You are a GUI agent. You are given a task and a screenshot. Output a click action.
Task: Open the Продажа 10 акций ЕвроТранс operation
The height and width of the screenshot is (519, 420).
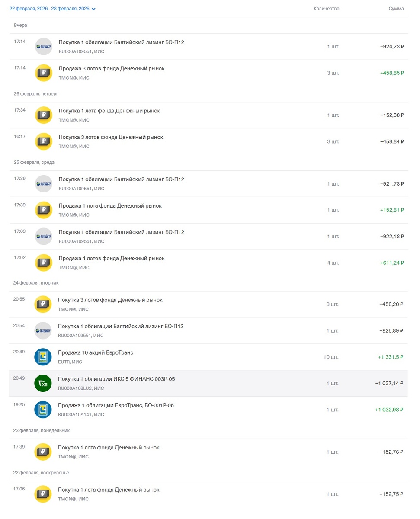[96, 353]
